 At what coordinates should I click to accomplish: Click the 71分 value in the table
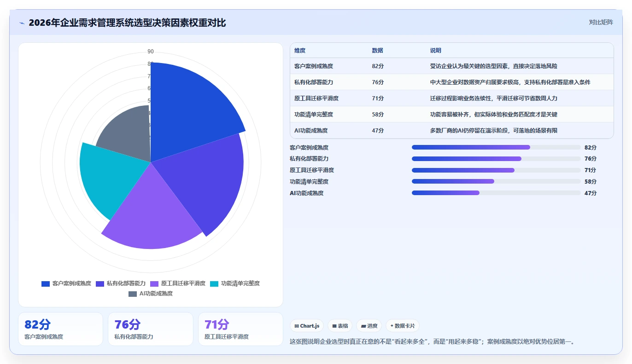[378, 98]
